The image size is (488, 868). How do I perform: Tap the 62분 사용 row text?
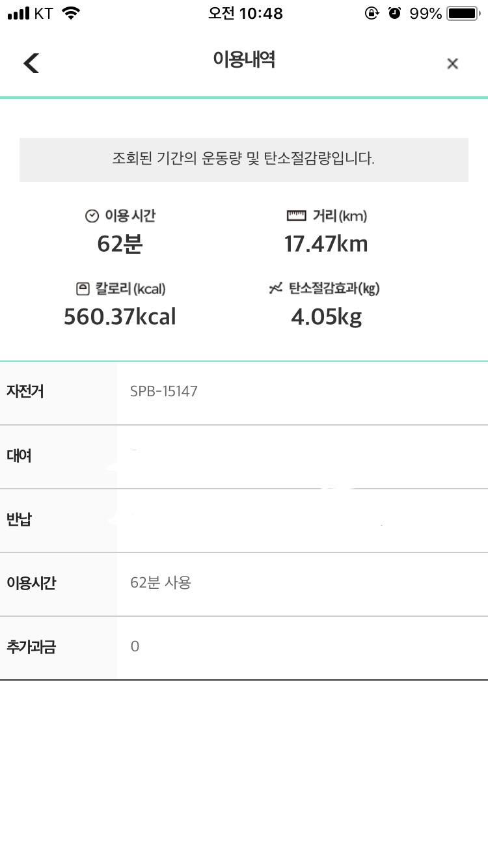point(161,582)
